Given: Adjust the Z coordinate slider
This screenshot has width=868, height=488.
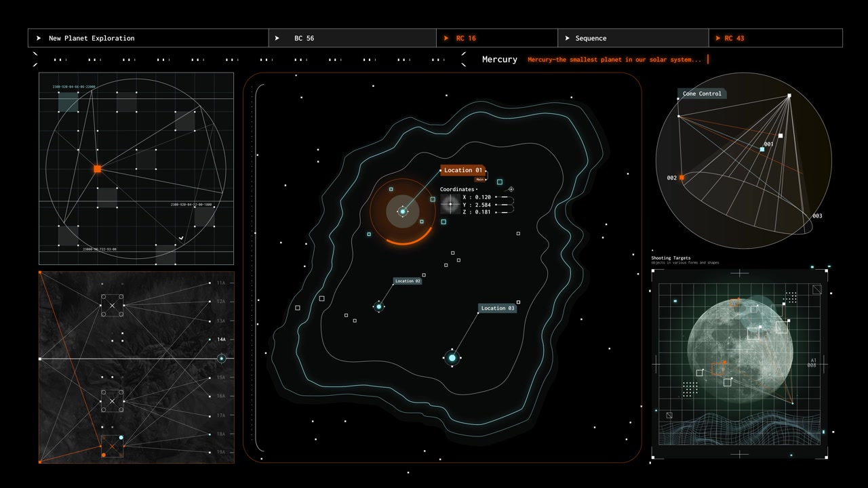Looking at the screenshot, I should tap(505, 212).
